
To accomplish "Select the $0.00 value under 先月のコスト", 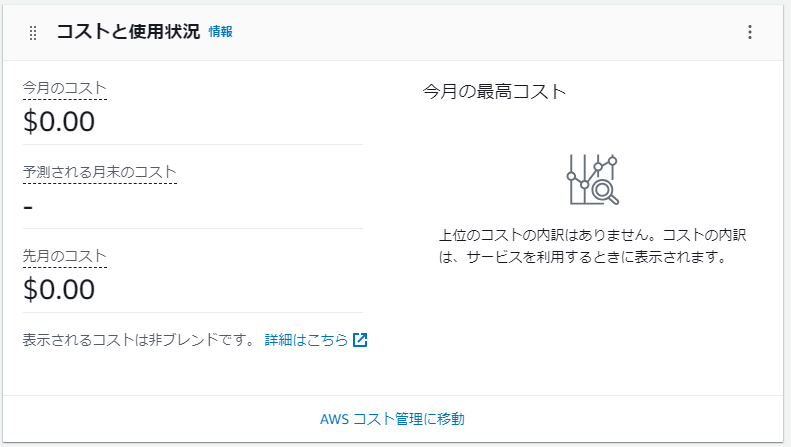I will point(59,290).
